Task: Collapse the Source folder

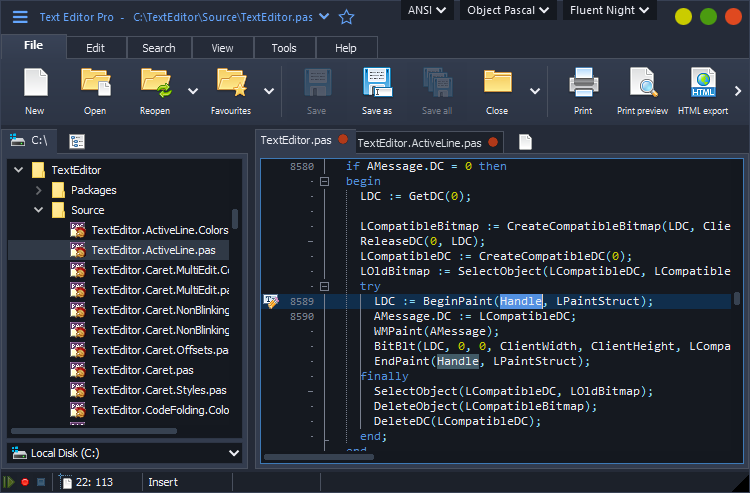Action: coord(39,209)
